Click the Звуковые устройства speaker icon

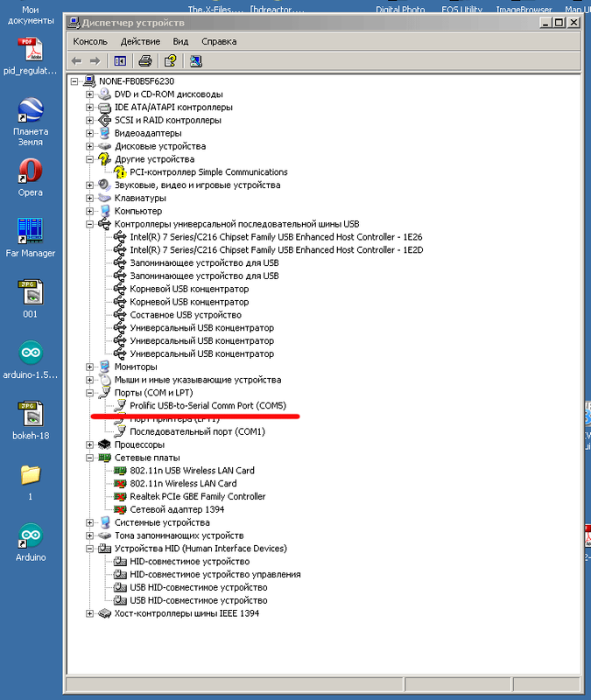tap(104, 185)
